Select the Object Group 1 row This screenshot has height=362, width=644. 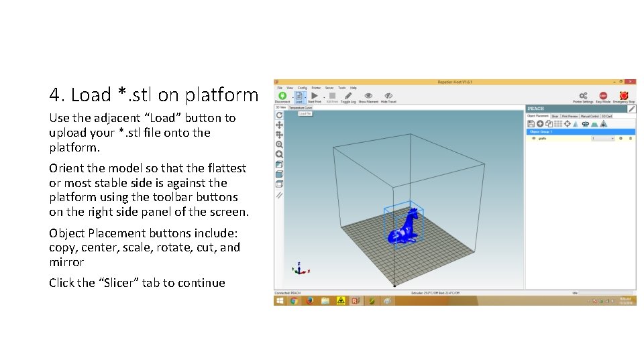(x=581, y=132)
